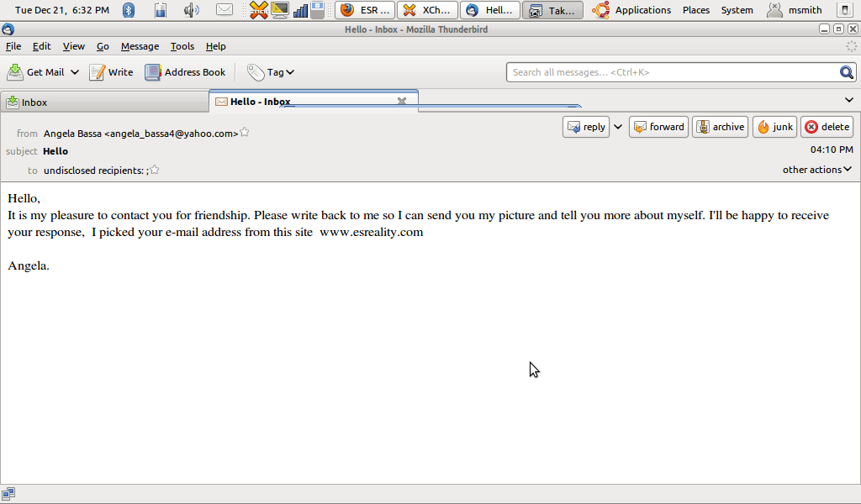Expand the other actions dropdown
The height and width of the screenshot is (504, 861).
[816, 170]
